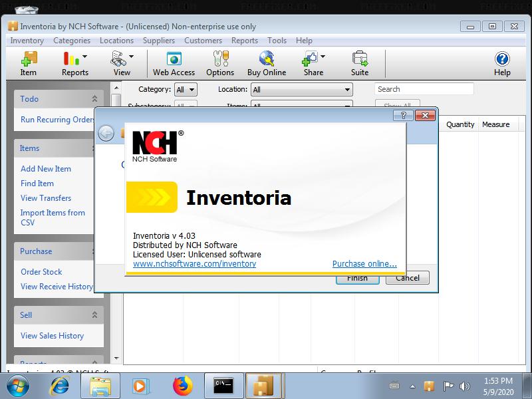The height and width of the screenshot is (399, 532).
Task: Click View Transfers in sidebar
Action: click(x=46, y=198)
